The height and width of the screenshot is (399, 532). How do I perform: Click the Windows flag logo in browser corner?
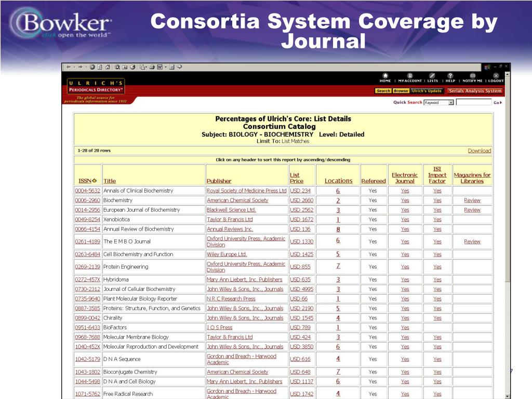coord(487,67)
